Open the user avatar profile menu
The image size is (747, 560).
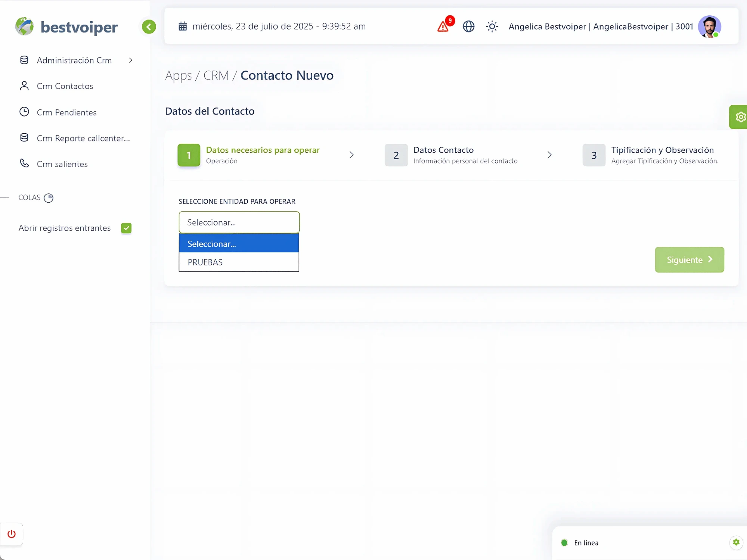click(709, 27)
